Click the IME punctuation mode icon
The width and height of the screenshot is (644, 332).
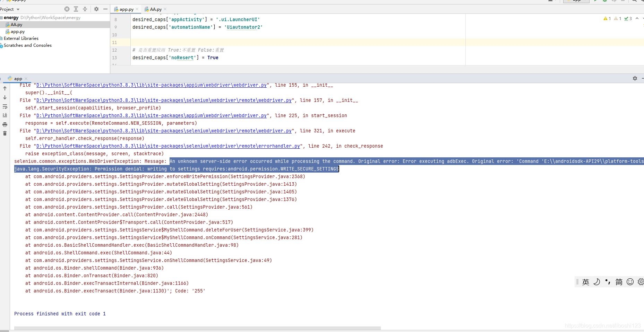click(x=608, y=282)
